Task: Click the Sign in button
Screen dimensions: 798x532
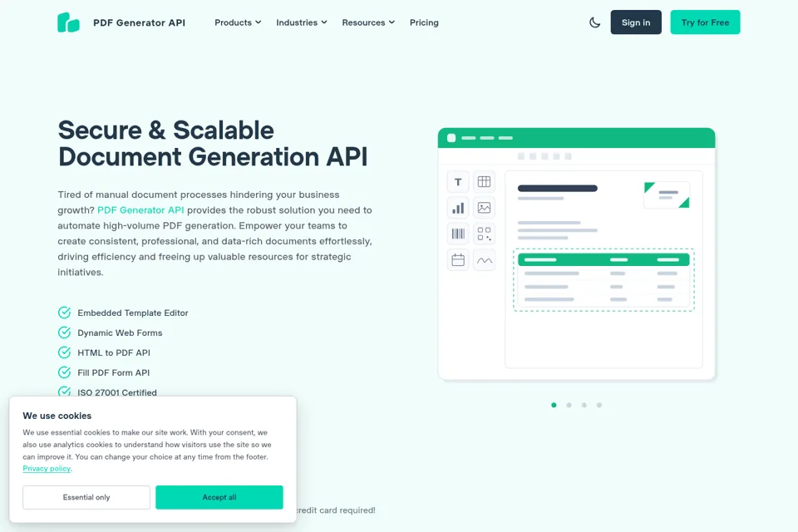Action: pyautogui.click(x=636, y=22)
